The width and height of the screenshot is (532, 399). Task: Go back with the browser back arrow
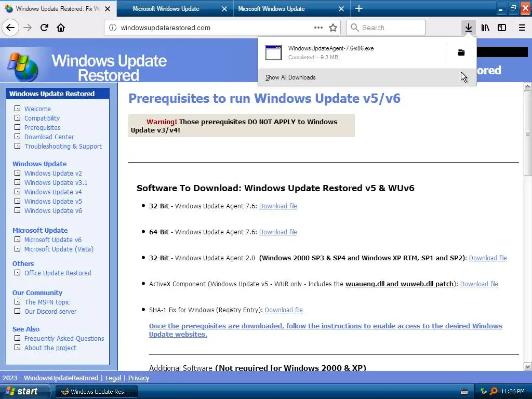click(x=10, y=28)
